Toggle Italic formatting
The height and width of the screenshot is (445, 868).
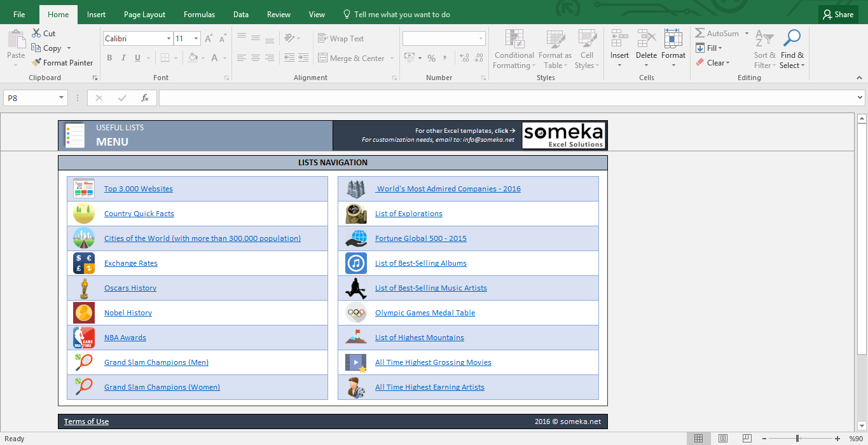point(123,58)
